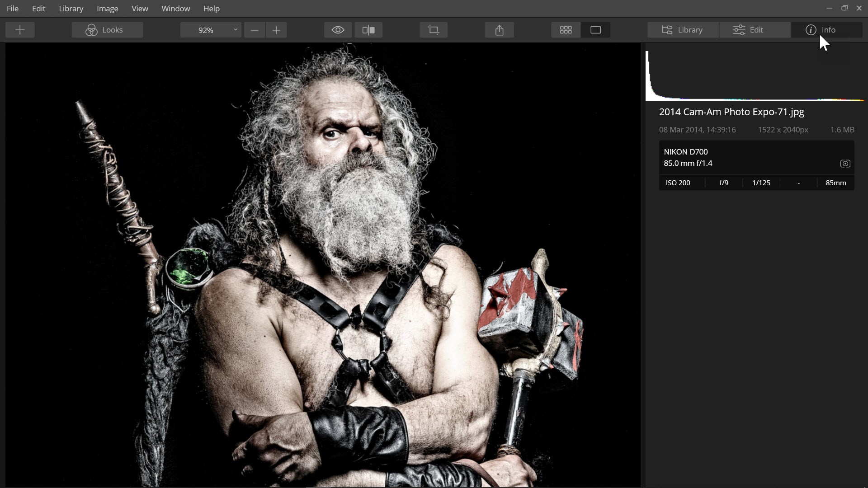Click the histogram display

point(754,76)
